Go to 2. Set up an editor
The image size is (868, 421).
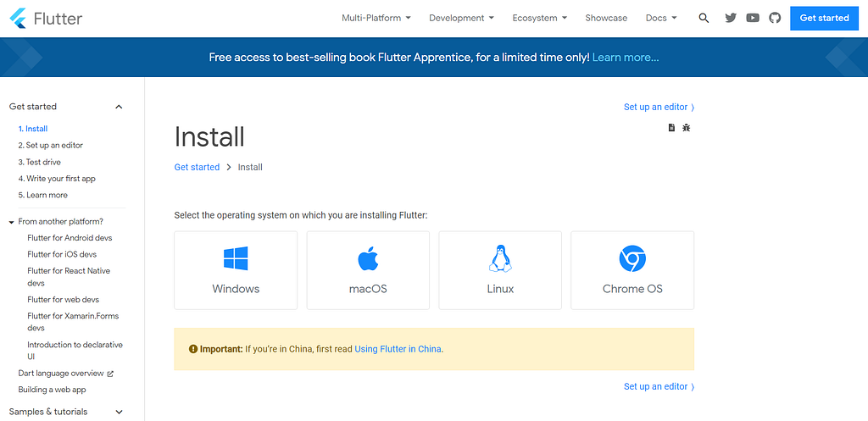coord(50,146)
